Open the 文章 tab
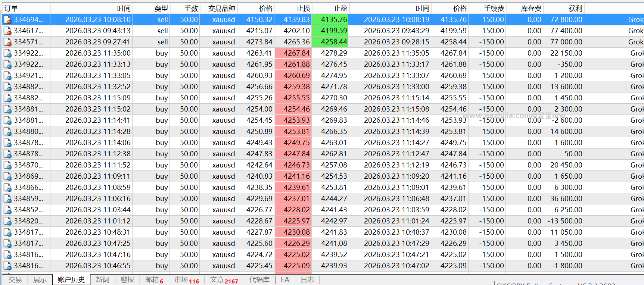This screenshot has width=644, height=285. tap(224, 280)
